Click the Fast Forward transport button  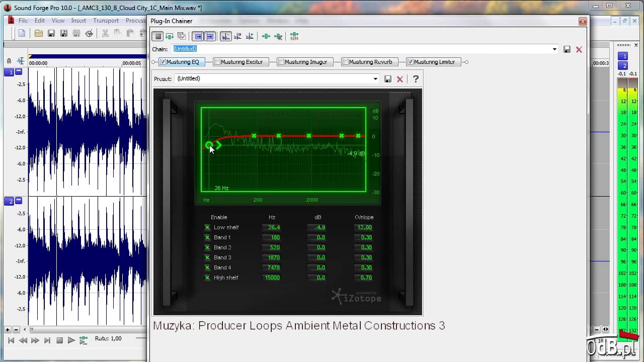35,340
